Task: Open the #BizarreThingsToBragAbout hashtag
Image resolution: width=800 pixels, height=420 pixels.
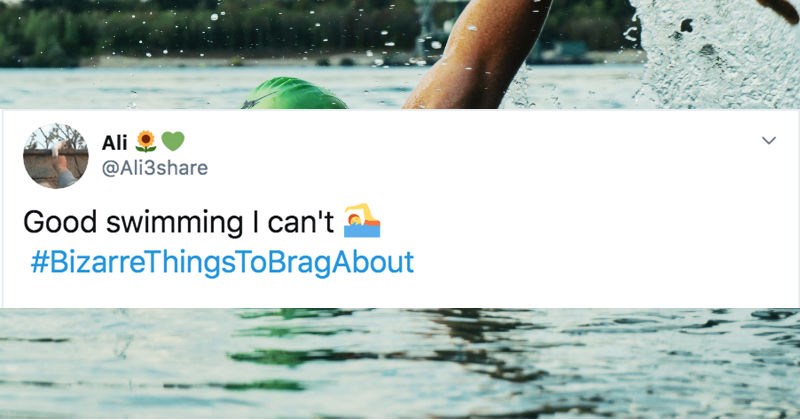Action: coord(222,262)
